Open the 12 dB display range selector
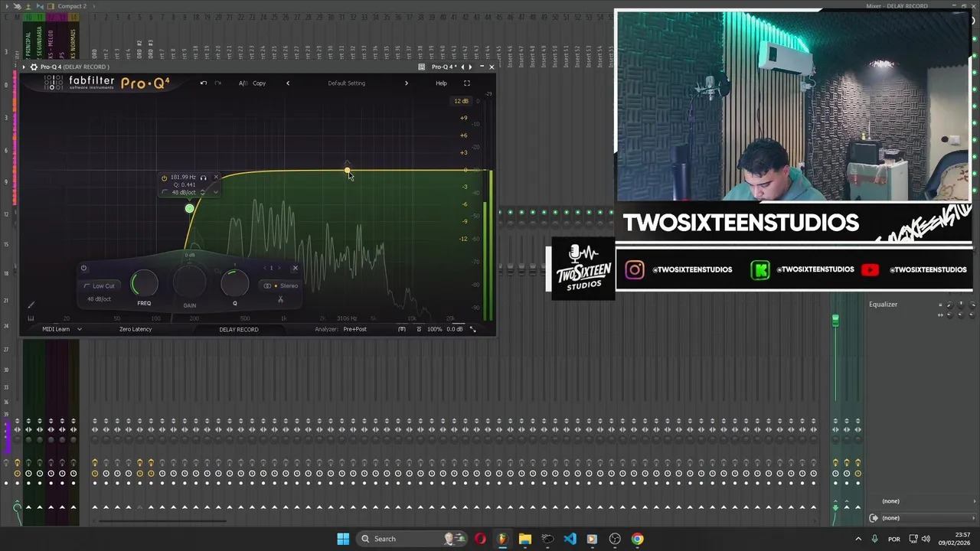Image resolution: width=980 pixels, height=551 pixels. tap(461, 101)
